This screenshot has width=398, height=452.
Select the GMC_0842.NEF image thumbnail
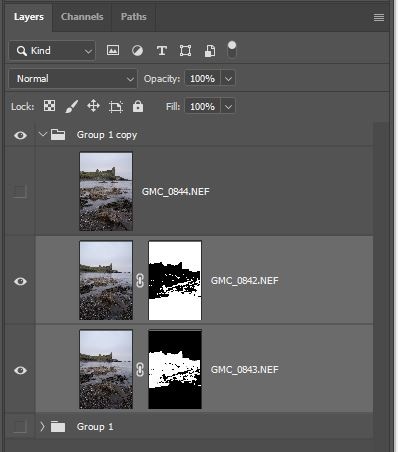(106, 281)
